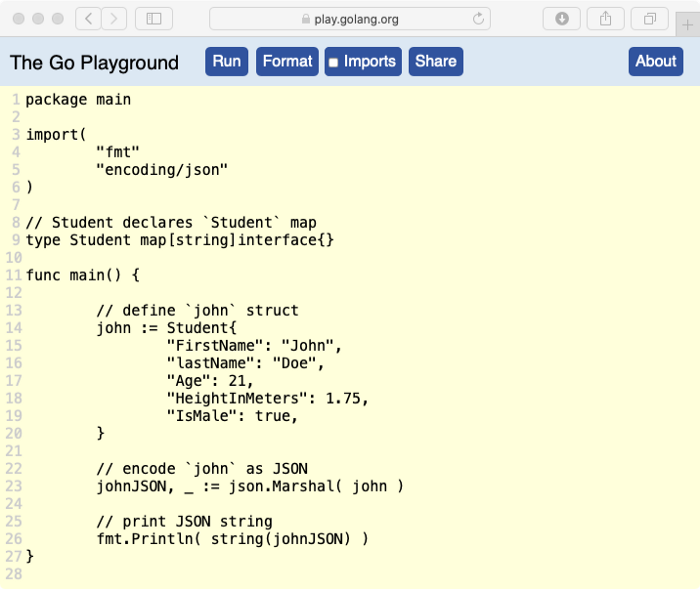Click the Safari back arrow button
Image resolution: width=700 pixels, height=589 pixels.
tap(89, 18)
